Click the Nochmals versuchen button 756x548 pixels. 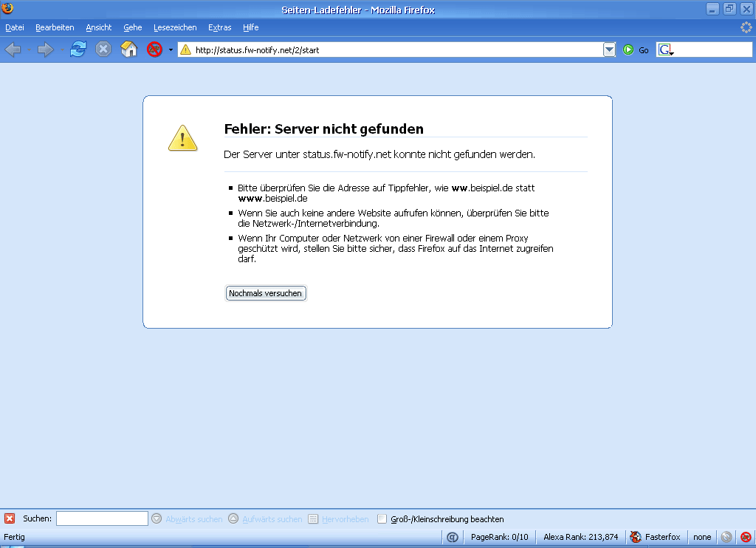pos(265,293)
